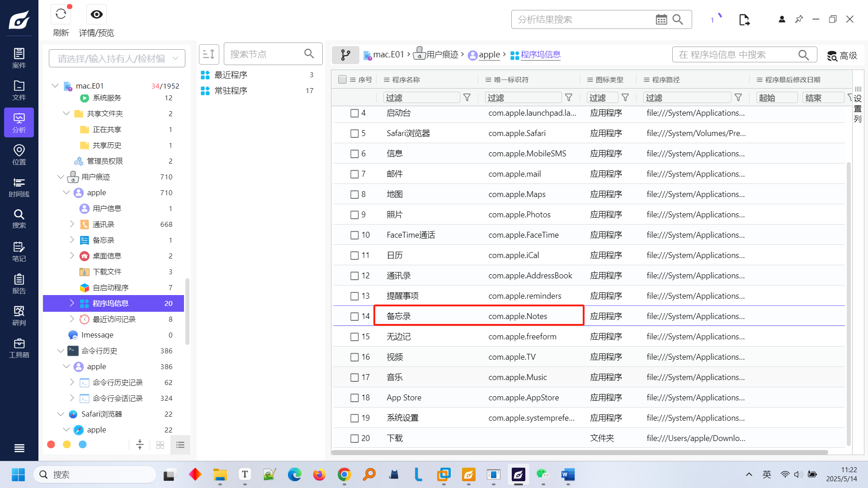The image size is (868, 488).
Task: Collapse the mac.E01 tree node
Action: pyautogui.click(x=55, y=86)
